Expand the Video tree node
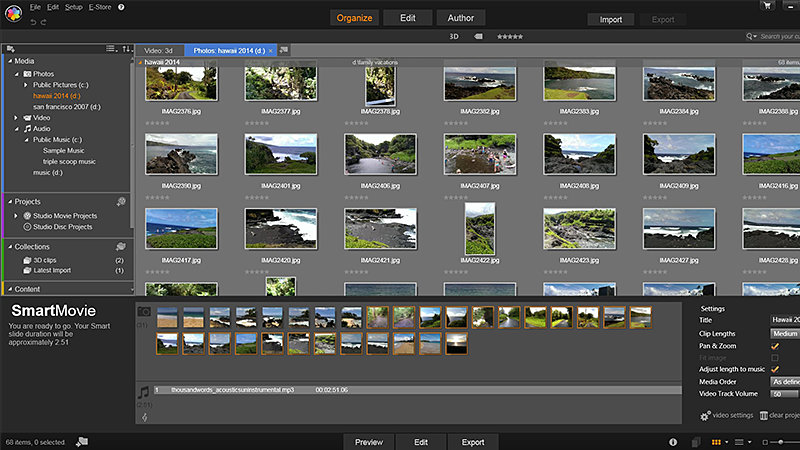 click(x=16, y=118)
